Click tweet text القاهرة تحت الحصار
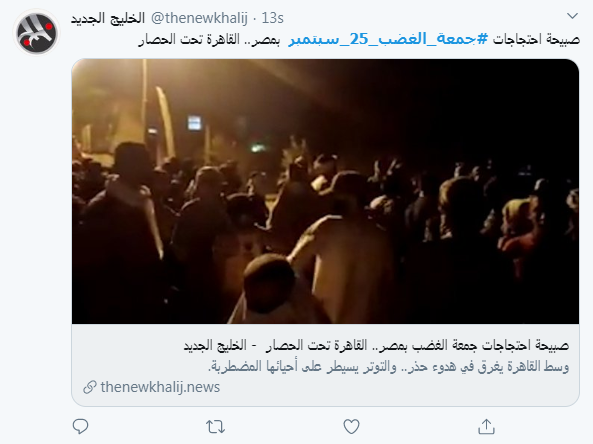The height and width of the screenshot is (444, 593). [x=189, y=39]
